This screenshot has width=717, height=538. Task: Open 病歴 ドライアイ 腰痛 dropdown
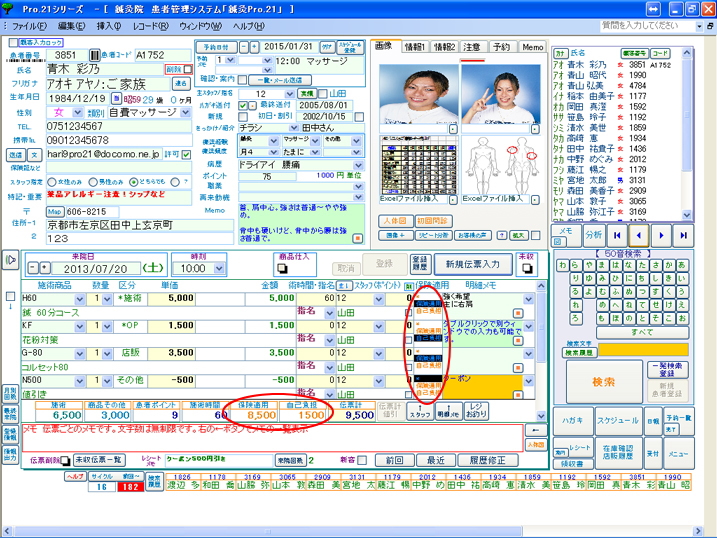coord(358,165)
